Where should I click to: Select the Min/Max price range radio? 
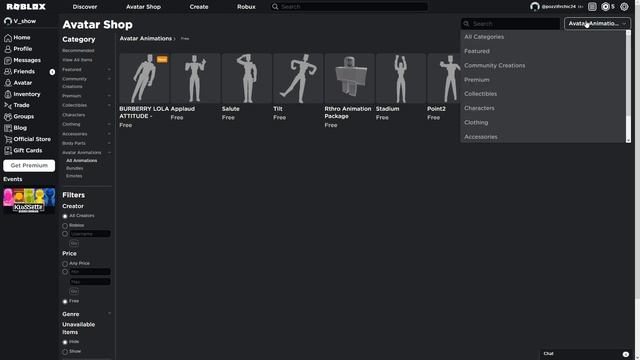point(65,272)
